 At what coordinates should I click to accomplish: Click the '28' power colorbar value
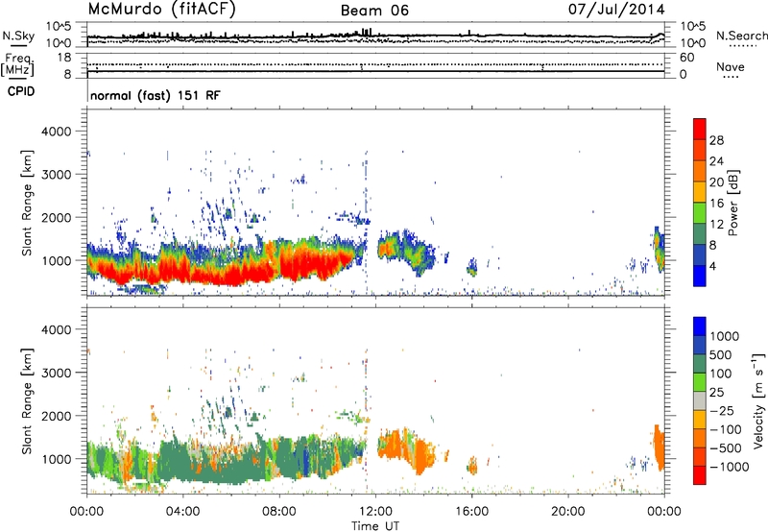(x=716, y=140)
